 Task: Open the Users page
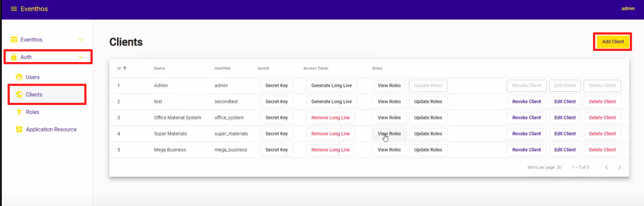[33, 77]
